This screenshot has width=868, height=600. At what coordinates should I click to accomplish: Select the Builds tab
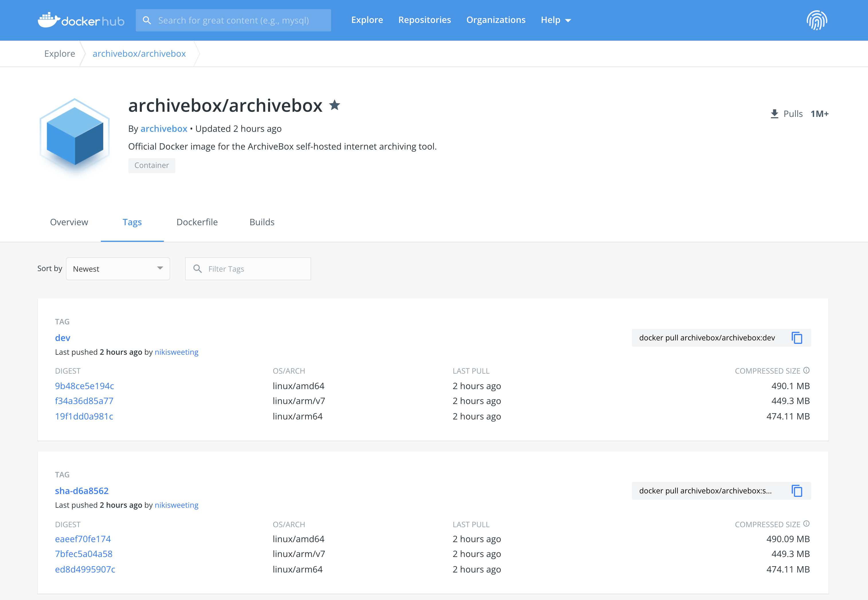(261, 222)
